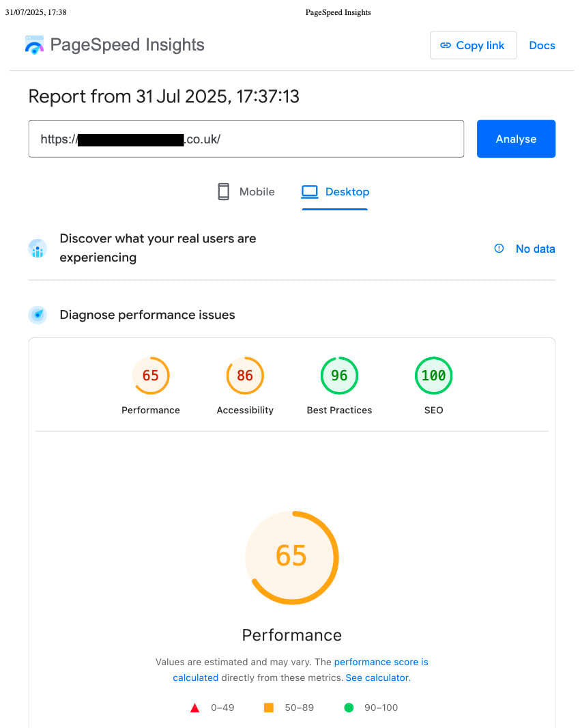Select the 100 SEO score gauge
This screenshot has height=728, width=580.
pyautogui.click(x=433, y=376)
